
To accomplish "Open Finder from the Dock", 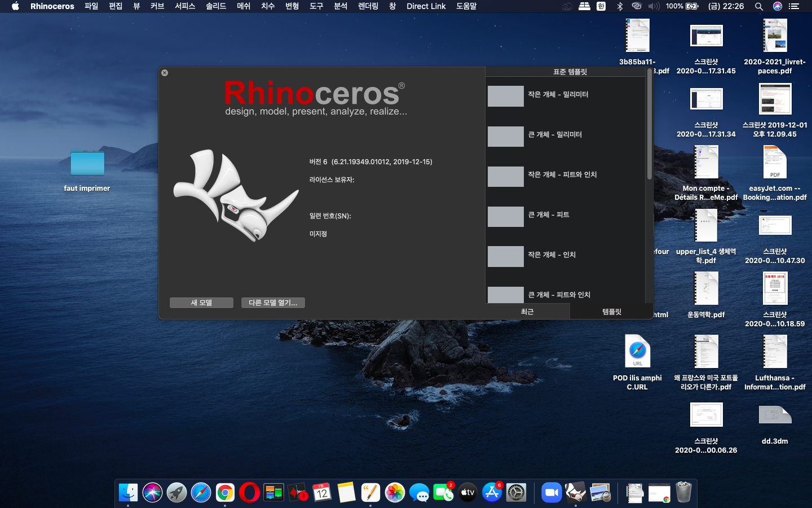I will (x=128, y=493).
